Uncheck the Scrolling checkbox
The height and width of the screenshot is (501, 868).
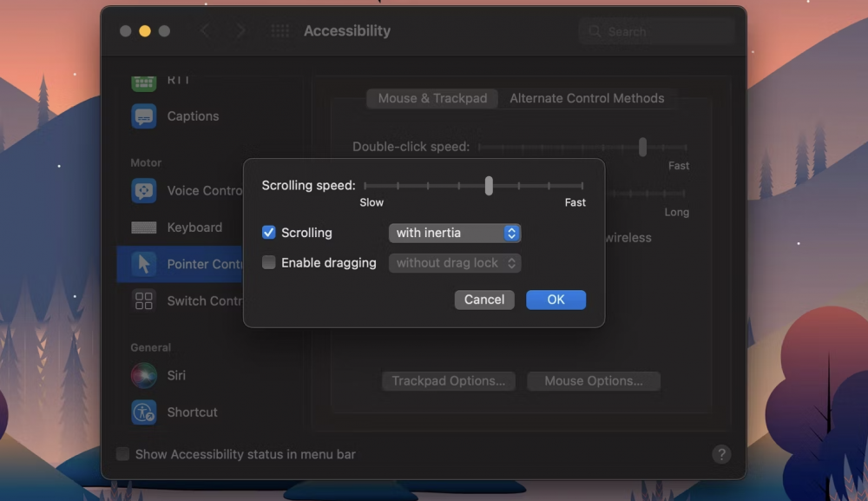point(269,233)
